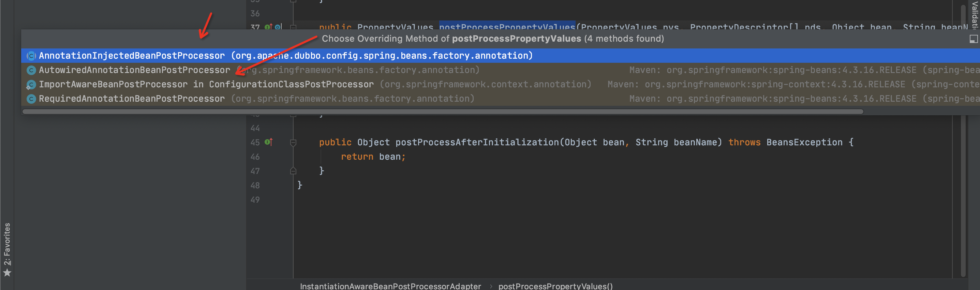This screenshot has height=290, width=980.
Task: Click InstantiationAwareBeanPostProcessorAdapter breadcrumb
Action: pyautogui.click(x=390, y=286)
